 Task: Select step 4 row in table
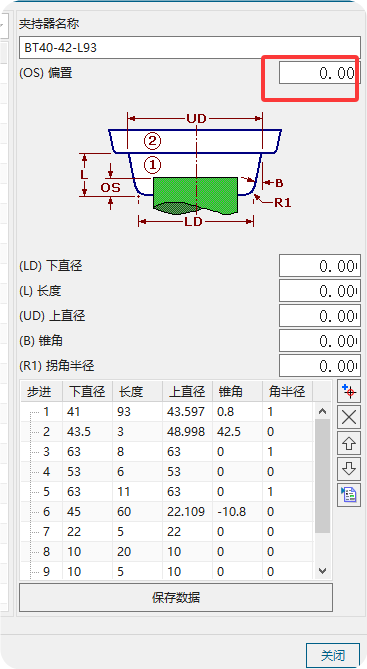click(x=168, y=472)
